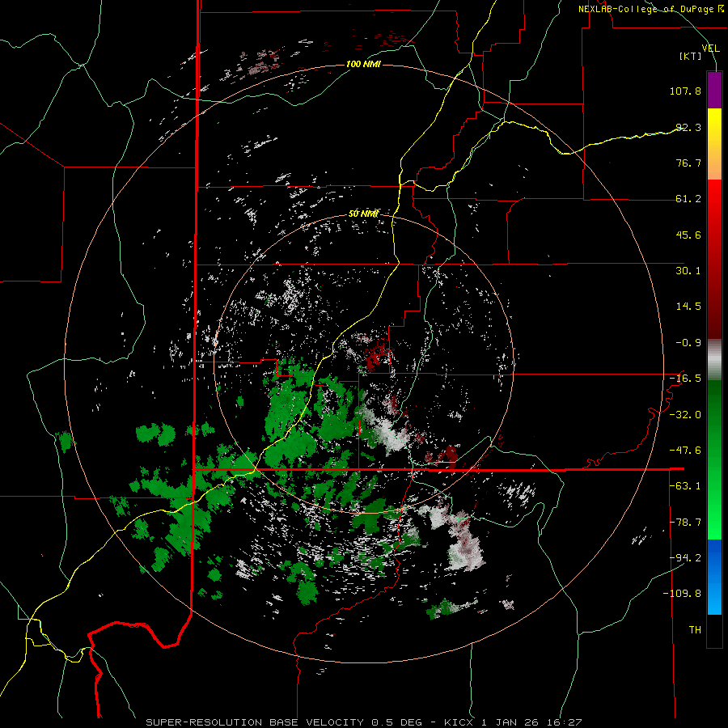728x728 pixels.
Task: Click the 76.7 legend value
Action: (688, 163)
